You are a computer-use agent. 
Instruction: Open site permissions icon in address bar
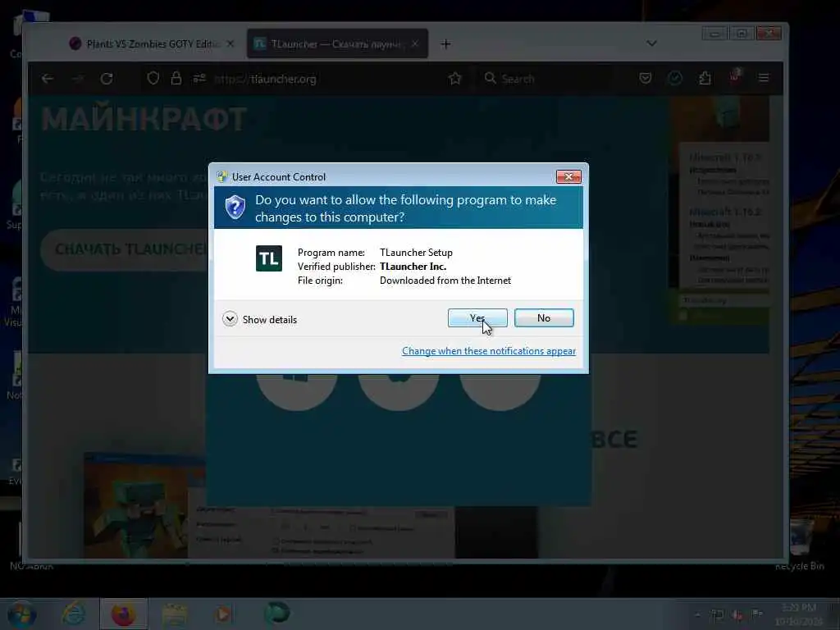coord(199,78)
